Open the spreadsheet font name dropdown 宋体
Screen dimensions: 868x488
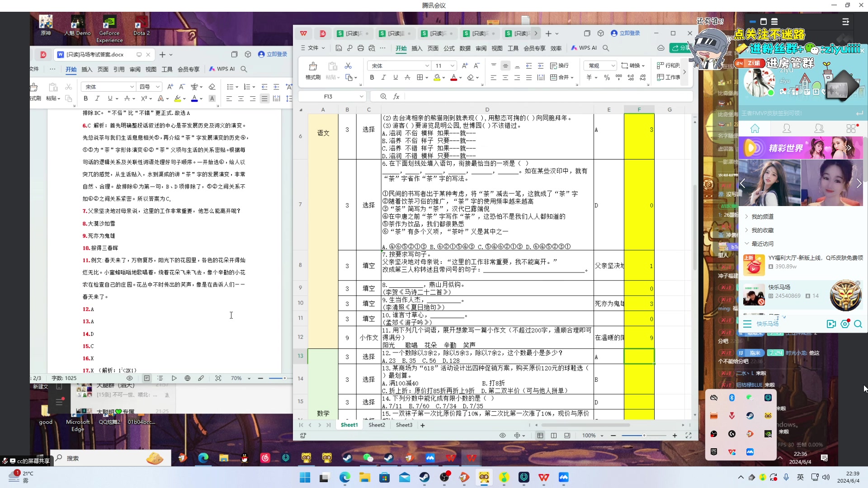[427, 66]
